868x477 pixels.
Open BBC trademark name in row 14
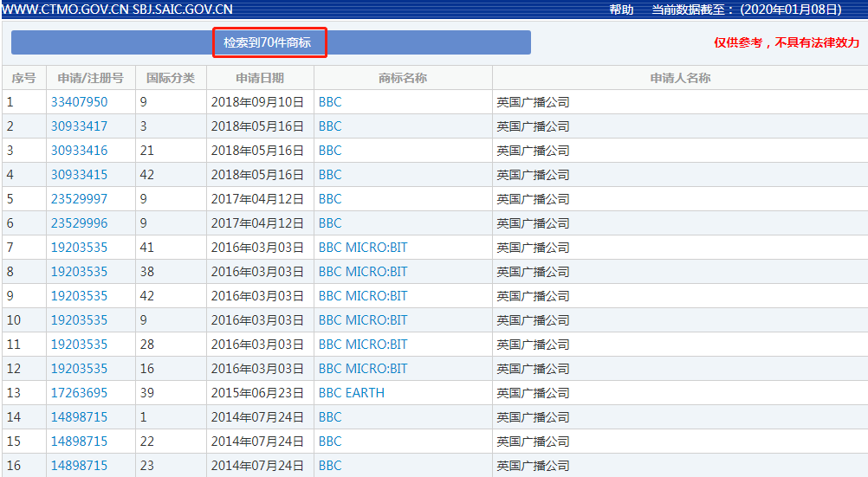[x=330, y=417]
